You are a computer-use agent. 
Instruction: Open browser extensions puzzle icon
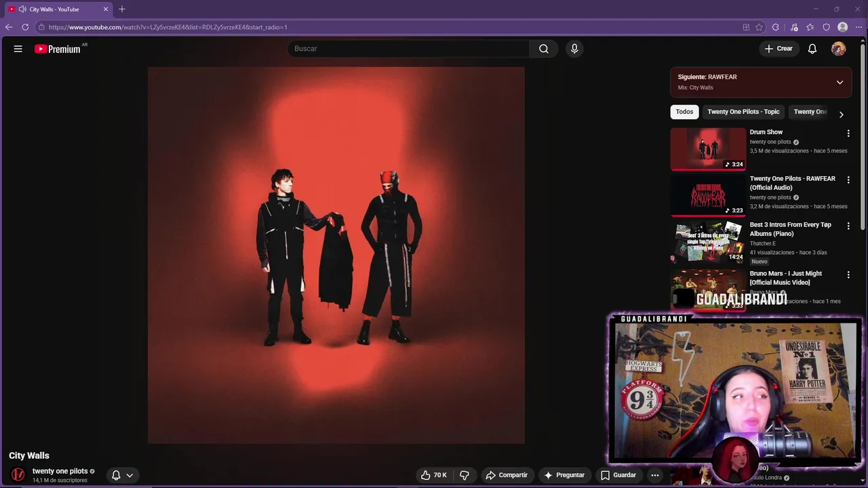click(776, 27)
